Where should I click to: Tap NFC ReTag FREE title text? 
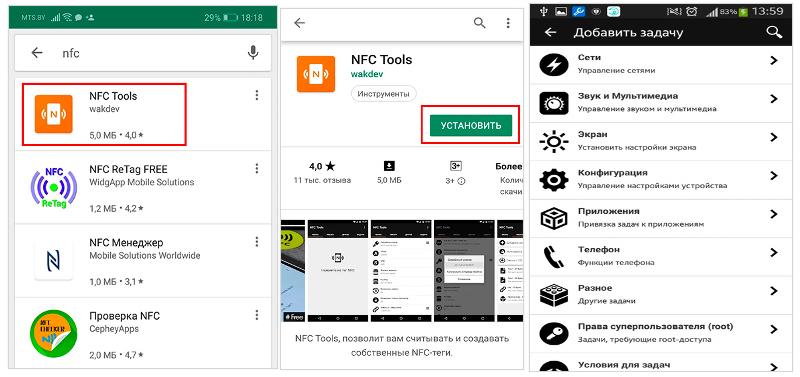click(128, 169)
